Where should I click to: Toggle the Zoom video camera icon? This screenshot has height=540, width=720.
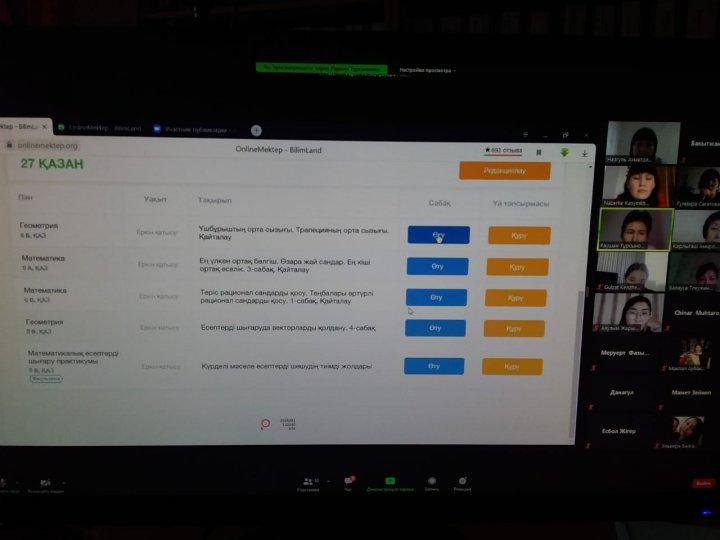point(45,483)
